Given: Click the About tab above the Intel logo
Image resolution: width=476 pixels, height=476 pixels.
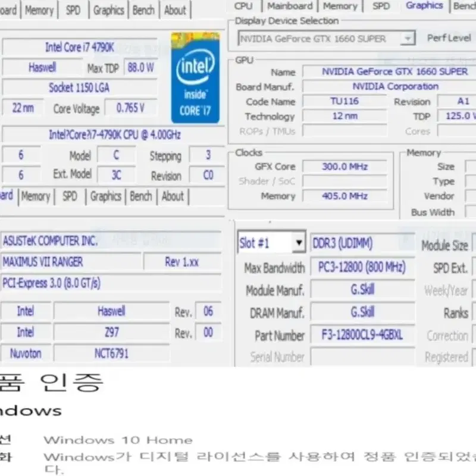Looking at the screenshot, I should click(x=175, y=10).
